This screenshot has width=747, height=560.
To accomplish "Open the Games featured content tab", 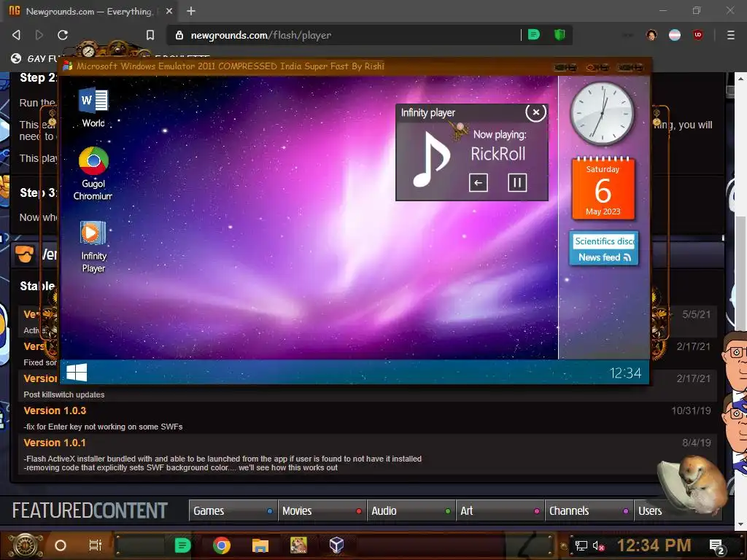I will click(x=233, y=510).
